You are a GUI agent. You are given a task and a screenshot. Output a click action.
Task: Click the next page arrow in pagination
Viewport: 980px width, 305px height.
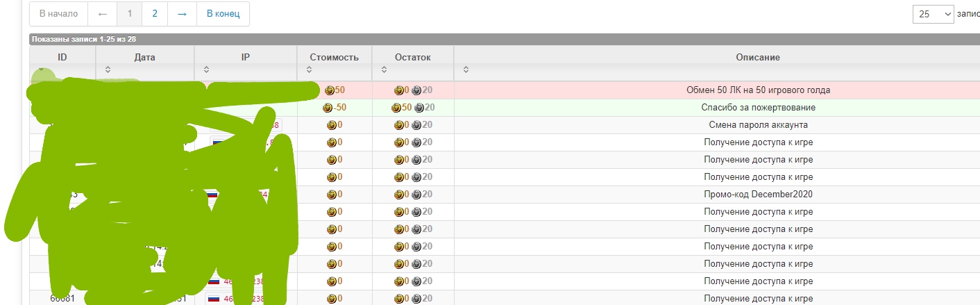pos(182,14)
